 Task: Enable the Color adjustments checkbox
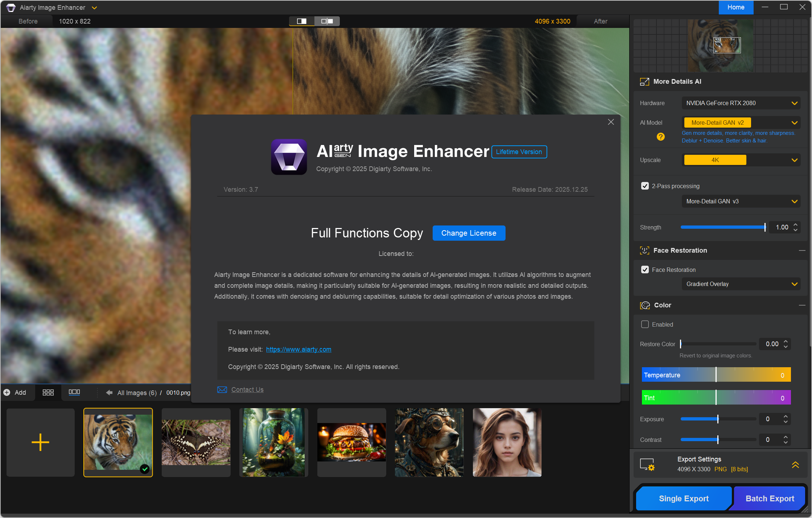(x=645, y=324)
